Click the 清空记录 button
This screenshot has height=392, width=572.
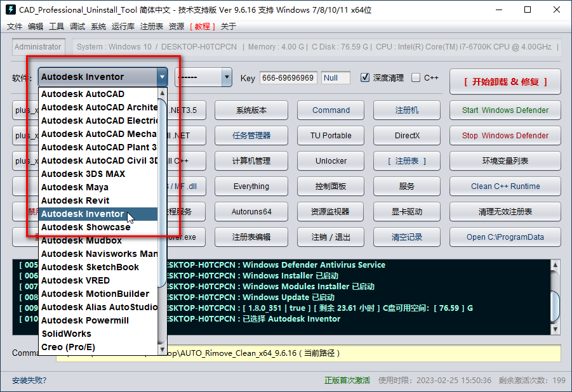(x=407, y=237)
